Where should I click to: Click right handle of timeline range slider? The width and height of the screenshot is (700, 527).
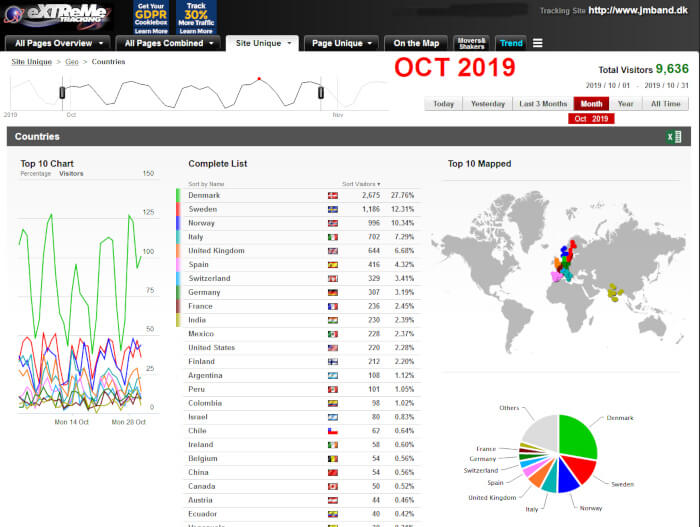tap(321, 92)
